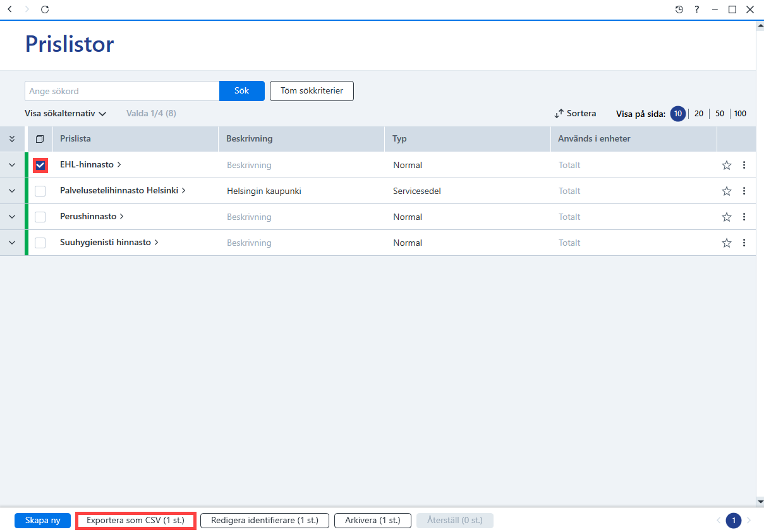Mark EHL-hinnasto as favorite with star

(727, 165)
